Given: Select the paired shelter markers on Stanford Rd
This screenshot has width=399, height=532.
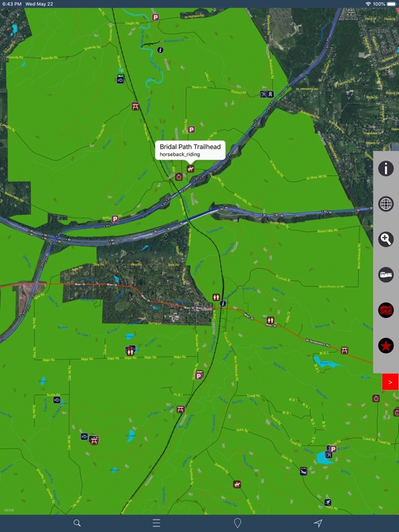Looking at the screenshot, I should (x=267, y=94).
